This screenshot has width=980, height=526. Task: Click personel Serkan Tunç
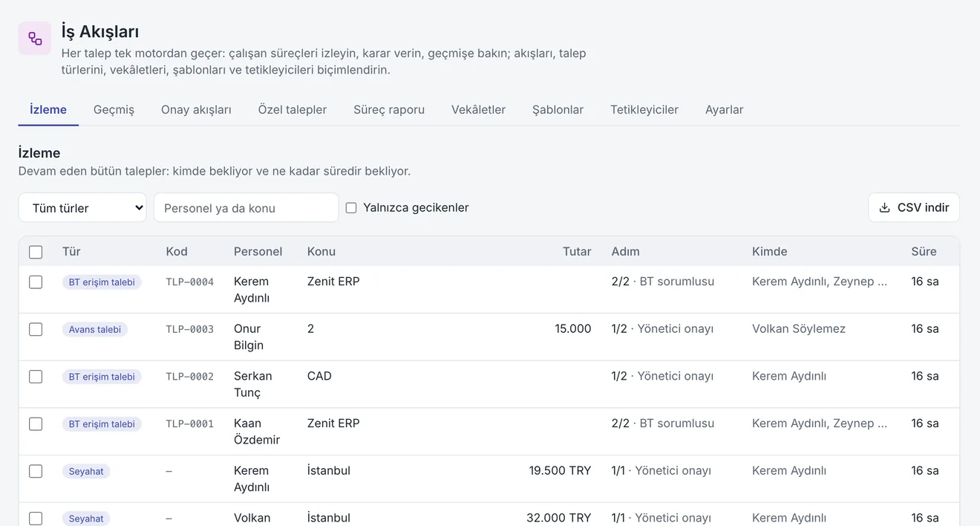click(253, 384)
